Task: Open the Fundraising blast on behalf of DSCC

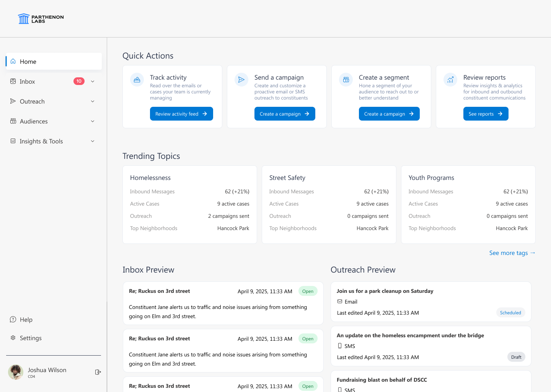Action: [x=382, y=380]
